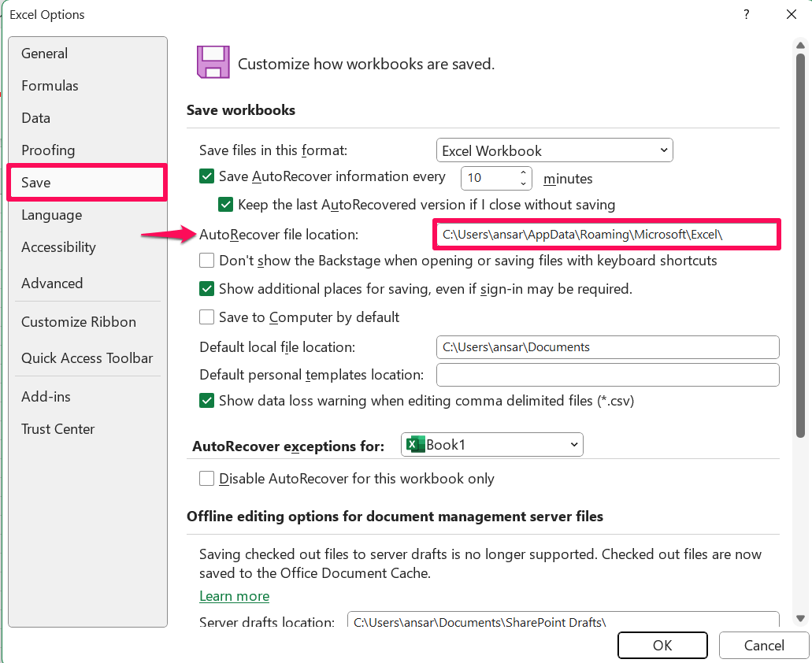Image resolution: width=812 pixels, height=663 pixels.
Task: Click the AutoRecover minutes value field
Action: pos(489,178)
